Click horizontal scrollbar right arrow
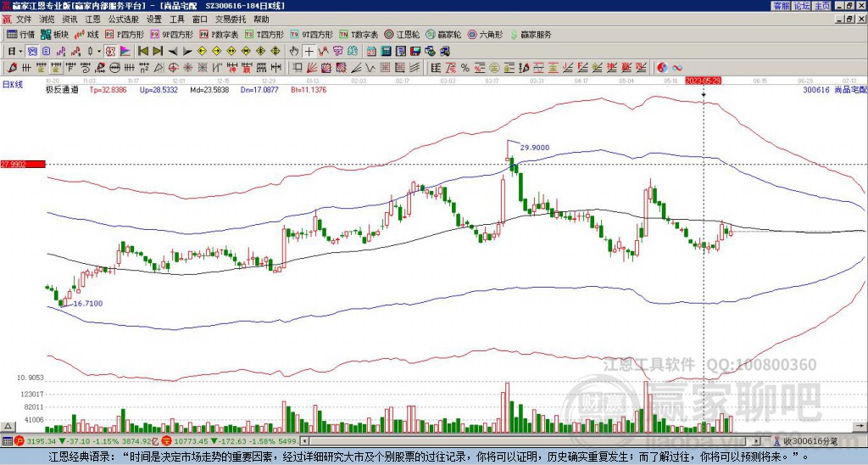This screenshot has width=868, height=465. coord(757,441)
